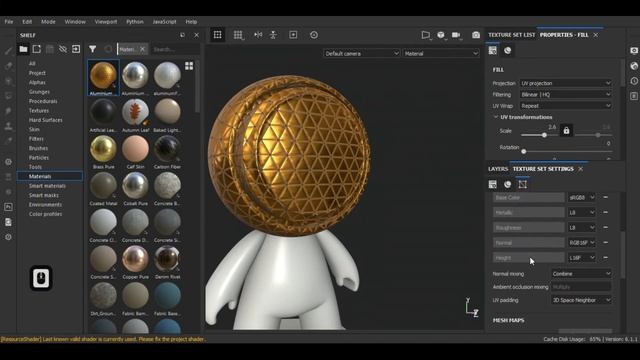640x360 pixels.
Task: Open the Filtering dropdown
Action: point(566,94)
